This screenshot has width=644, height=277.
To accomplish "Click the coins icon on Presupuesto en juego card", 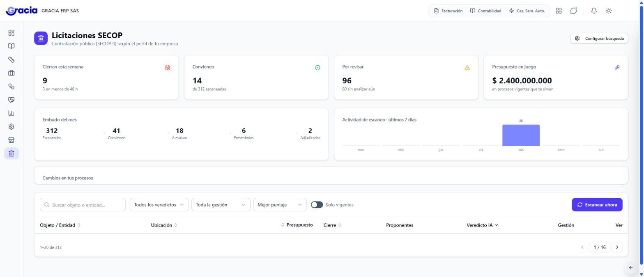I will click(617, 68).
